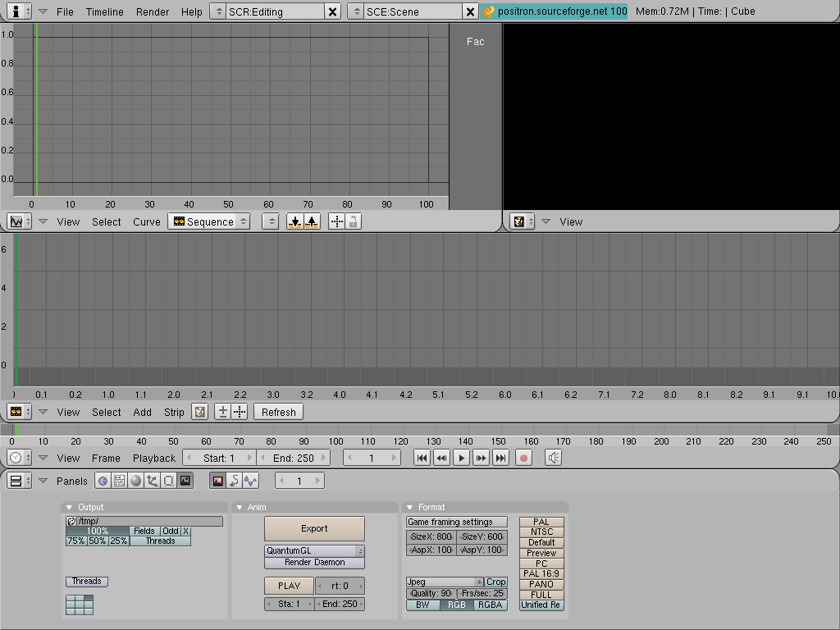The image size is (840, 630).
Task: Collapse the Format panel
Action: [x=409, y=507]
